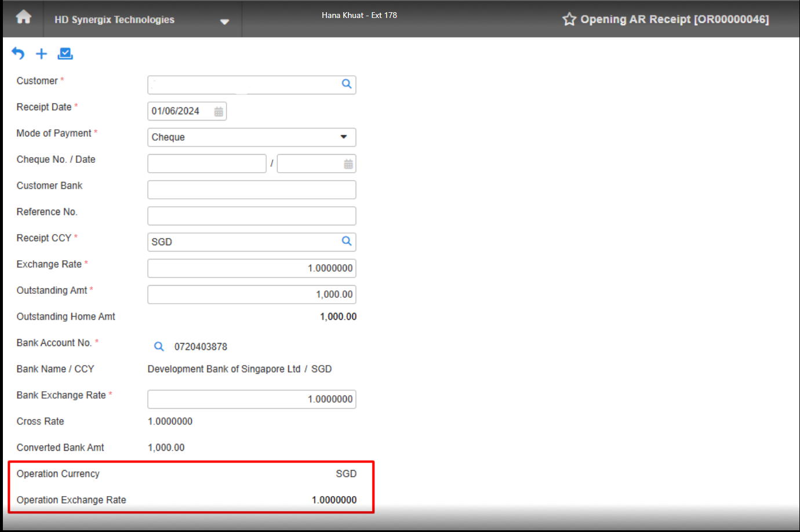Click the star to favorite Opening AR Receipt
Screen dimensions: 800x532
(569, 19)
